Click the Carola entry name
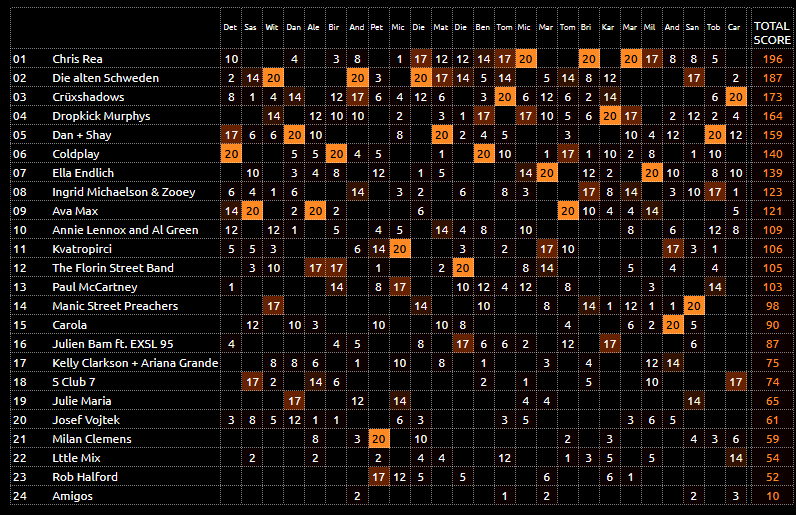Image resolution: width=796 pixels, height=515 pixels. pyautogui.click(x=69, y=325)
